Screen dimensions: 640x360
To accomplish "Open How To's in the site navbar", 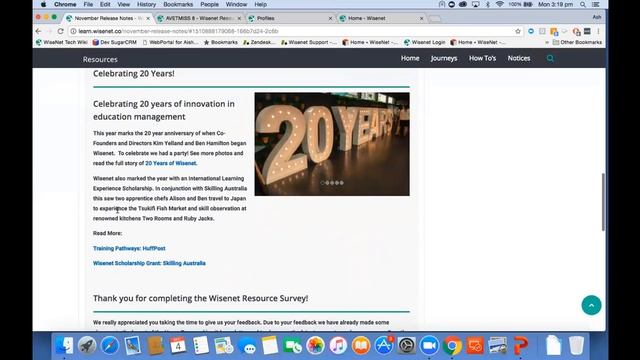I will [x=482, y=58].
